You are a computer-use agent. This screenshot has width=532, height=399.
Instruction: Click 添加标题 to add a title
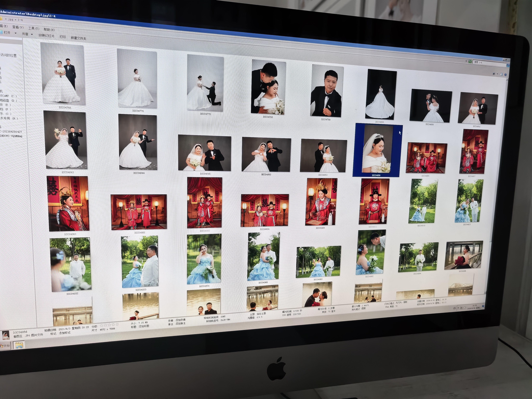click(x=144, y=326)
